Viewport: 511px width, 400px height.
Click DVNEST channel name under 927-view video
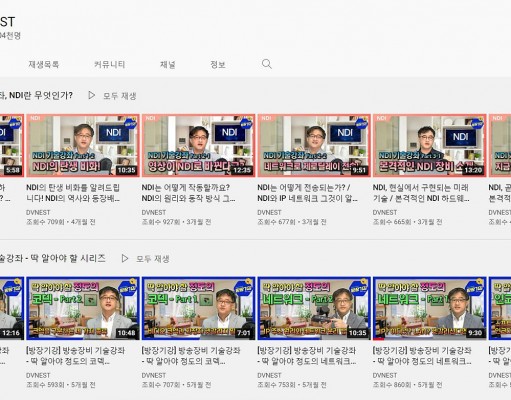coord(154,212)
